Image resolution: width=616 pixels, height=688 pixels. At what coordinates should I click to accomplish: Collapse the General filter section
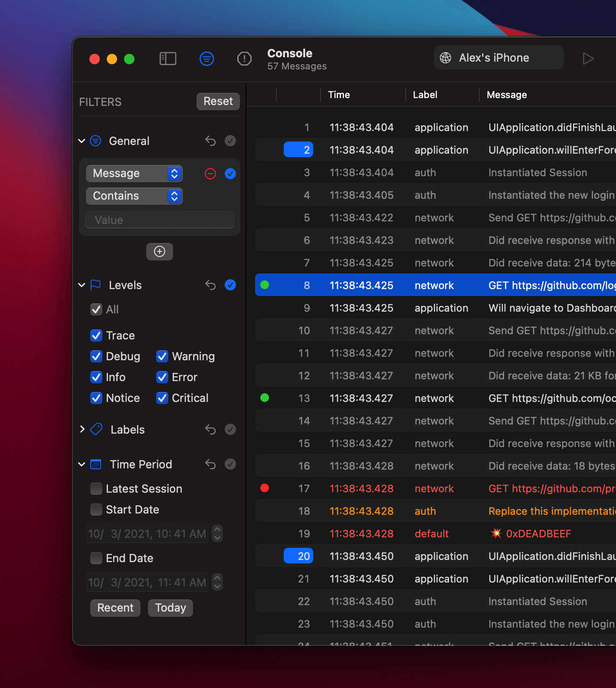(x=82, y=141)
